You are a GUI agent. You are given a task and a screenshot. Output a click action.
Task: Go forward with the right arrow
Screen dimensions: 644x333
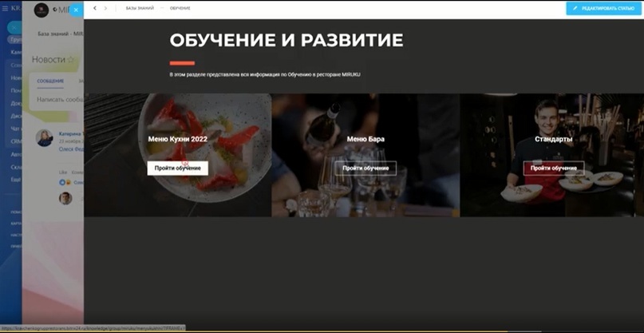pyautogui.click(x=105, y=8)
